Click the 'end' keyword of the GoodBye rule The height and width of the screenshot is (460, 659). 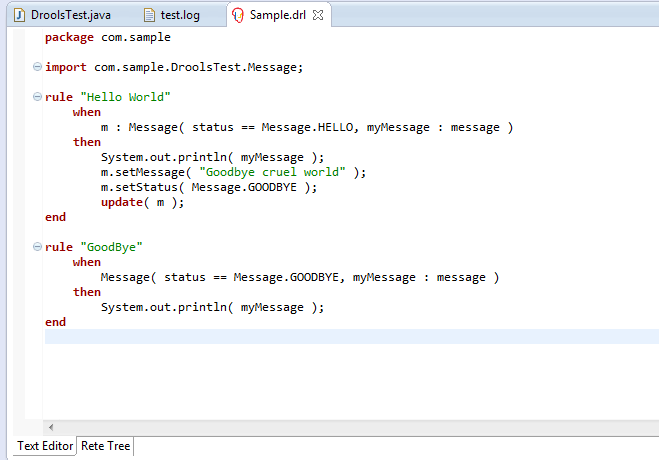(55, 322)
